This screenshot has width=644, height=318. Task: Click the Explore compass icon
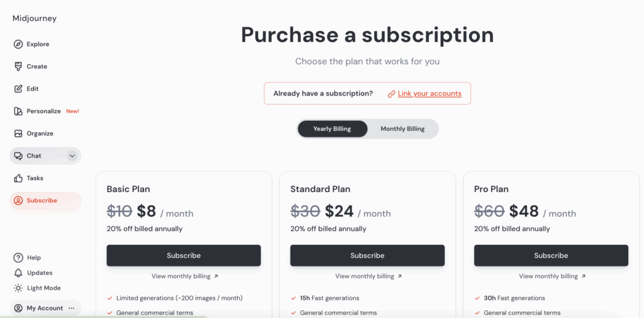point(18,44)
